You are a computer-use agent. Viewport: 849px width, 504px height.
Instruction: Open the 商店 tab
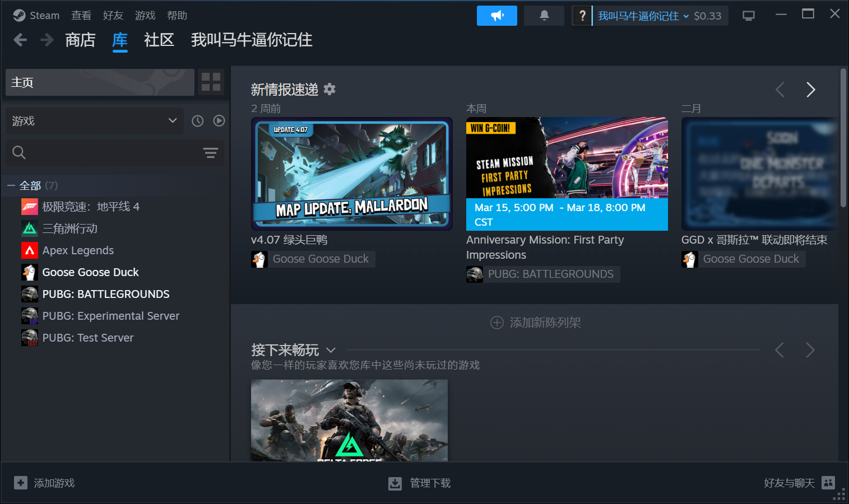[80, 40]
